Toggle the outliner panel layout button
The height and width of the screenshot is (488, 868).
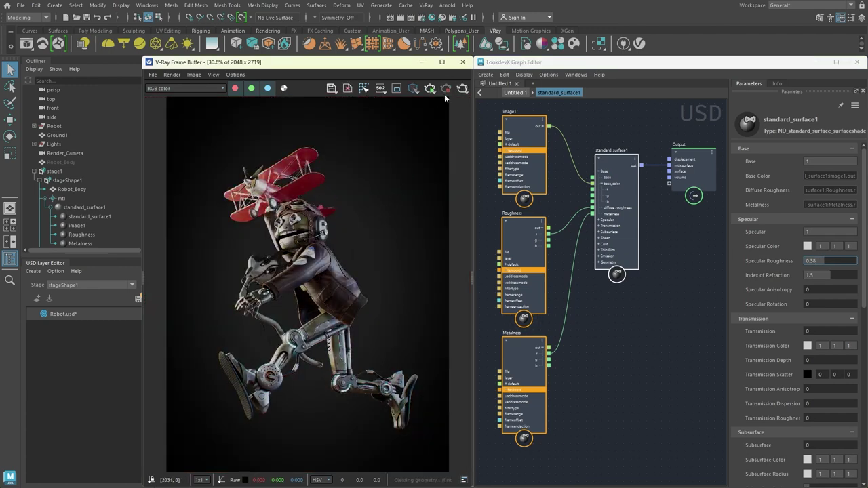[10, 258]
